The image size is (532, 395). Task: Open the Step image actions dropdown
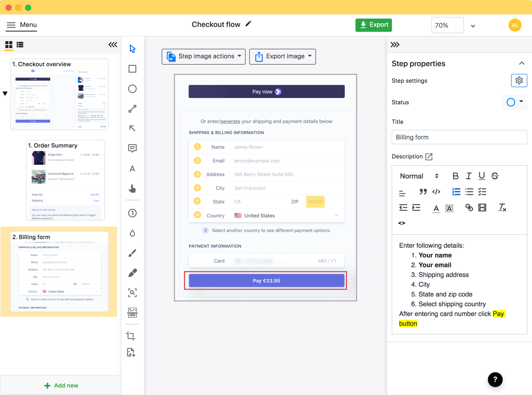click(x=203, y=56)
